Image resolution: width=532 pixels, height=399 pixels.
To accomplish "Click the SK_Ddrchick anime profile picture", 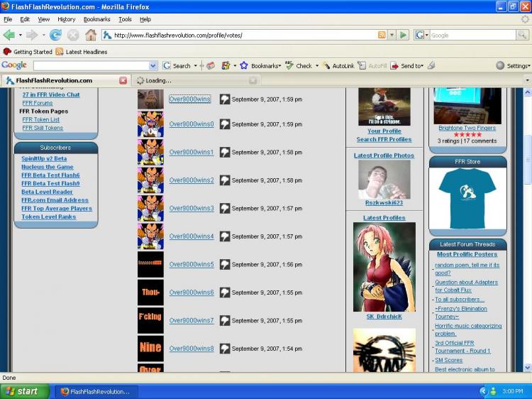I will [384, 267].
